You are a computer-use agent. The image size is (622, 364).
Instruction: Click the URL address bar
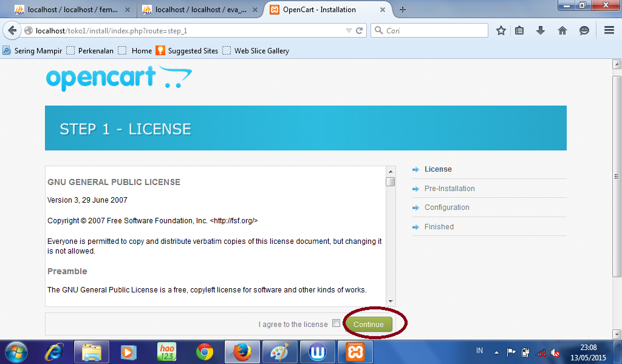[x=186, y=30]
